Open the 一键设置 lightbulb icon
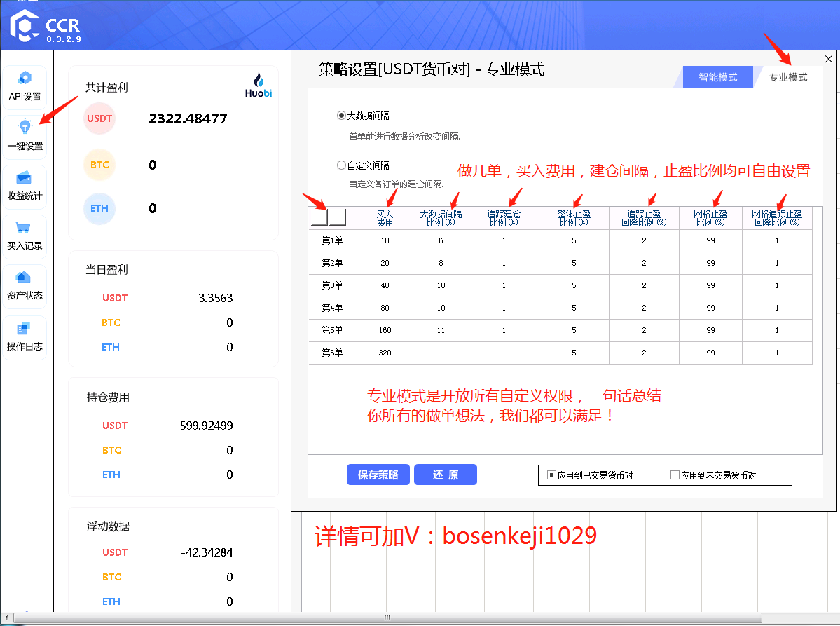Screen dimensions: 840x626 [25, 127]
